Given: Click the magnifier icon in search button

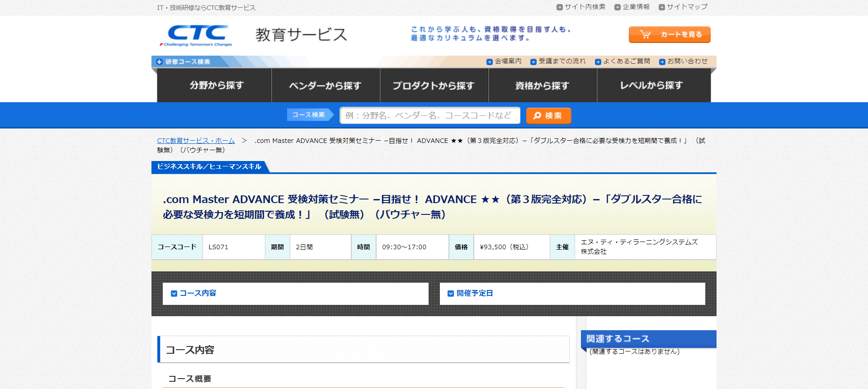Looking at the screenshot, I should click(537, 116).
